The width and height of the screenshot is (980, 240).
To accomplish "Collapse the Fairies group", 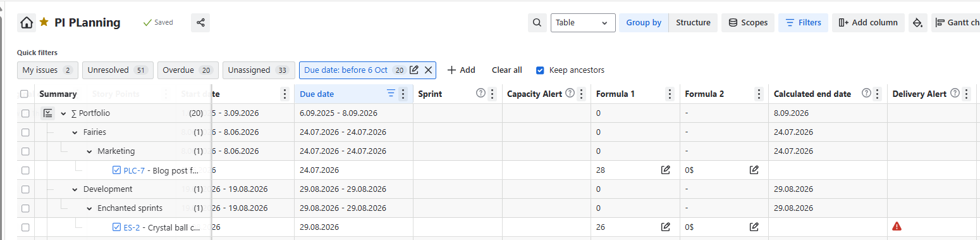I will click(75, 132).
